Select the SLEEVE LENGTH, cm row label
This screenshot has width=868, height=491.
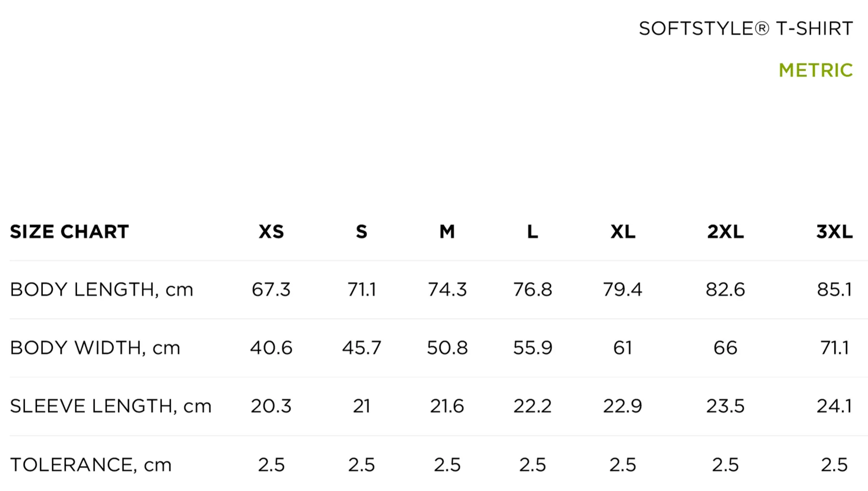click(x=110, y=406)
